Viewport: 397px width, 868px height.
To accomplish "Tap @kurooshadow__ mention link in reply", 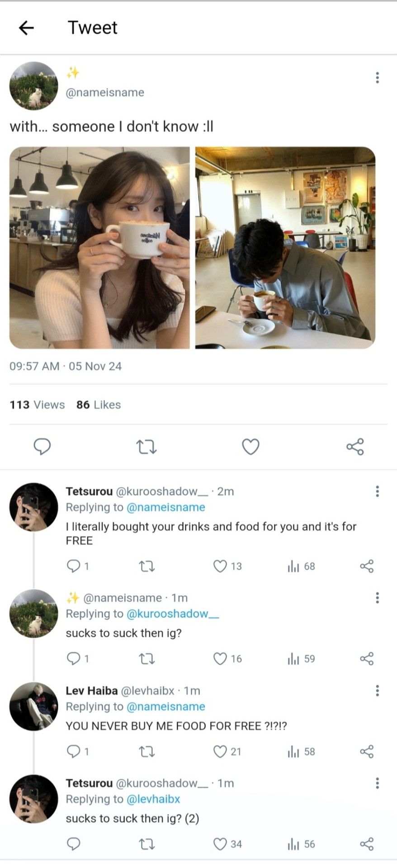I will coord(173,613).
